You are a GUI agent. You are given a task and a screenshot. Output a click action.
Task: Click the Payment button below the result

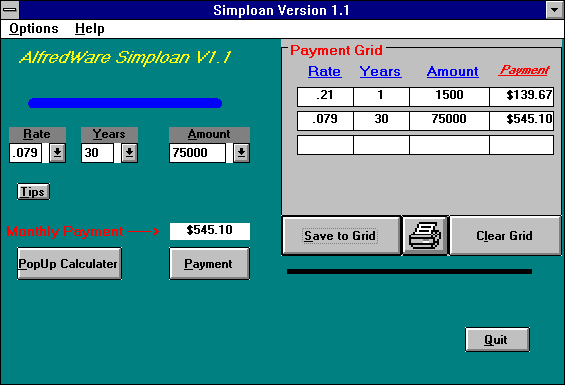click(209, 264)
